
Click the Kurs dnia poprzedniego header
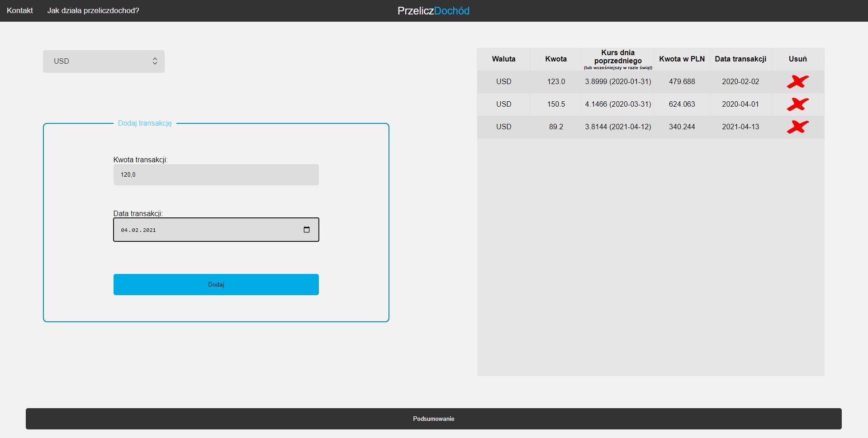coord(618,59)
